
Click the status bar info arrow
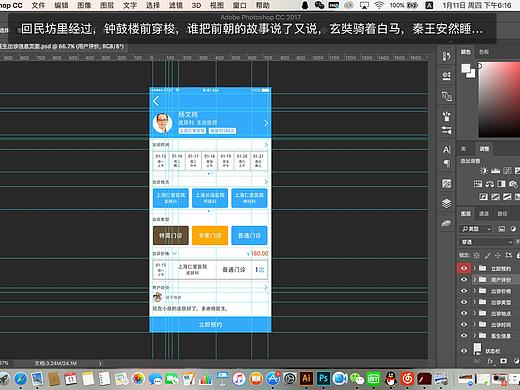pyautogui.click(x=100, y=363)
